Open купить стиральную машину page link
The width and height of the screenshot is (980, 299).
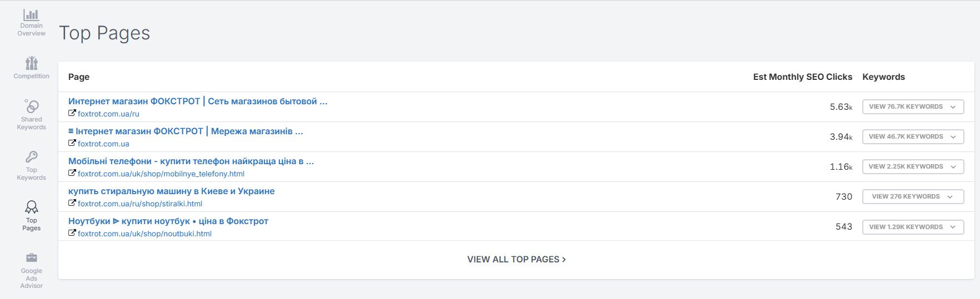(171, 191)
